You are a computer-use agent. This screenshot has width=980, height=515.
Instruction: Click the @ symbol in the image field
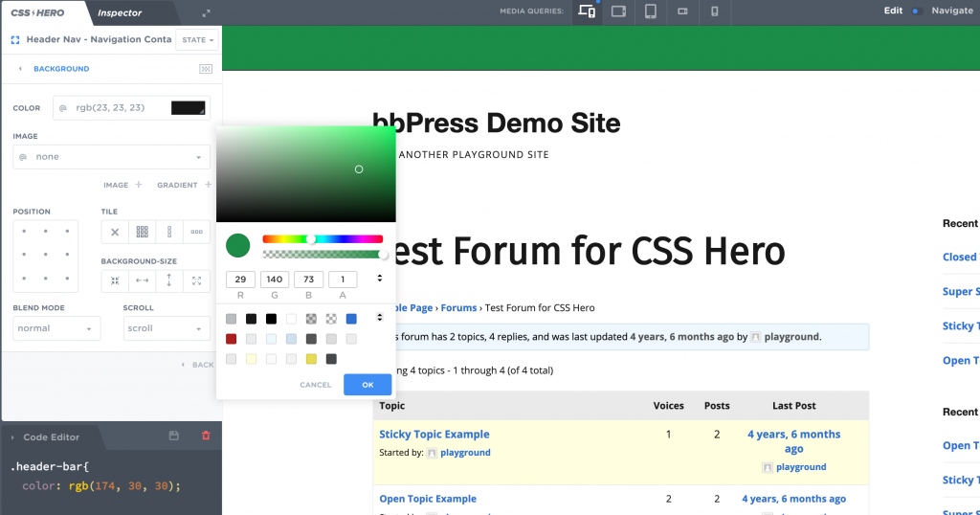click(23, 157)
